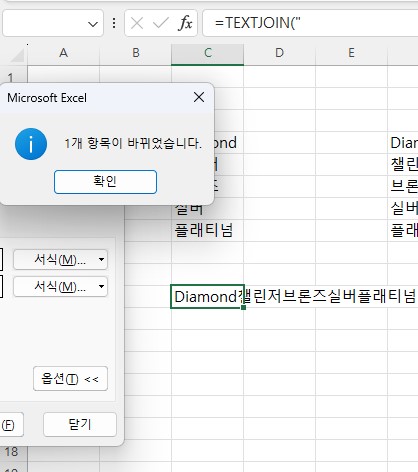Screen dimensions: 418x472
Task: Click the Select All corner triangle
Action: point(18,54)
